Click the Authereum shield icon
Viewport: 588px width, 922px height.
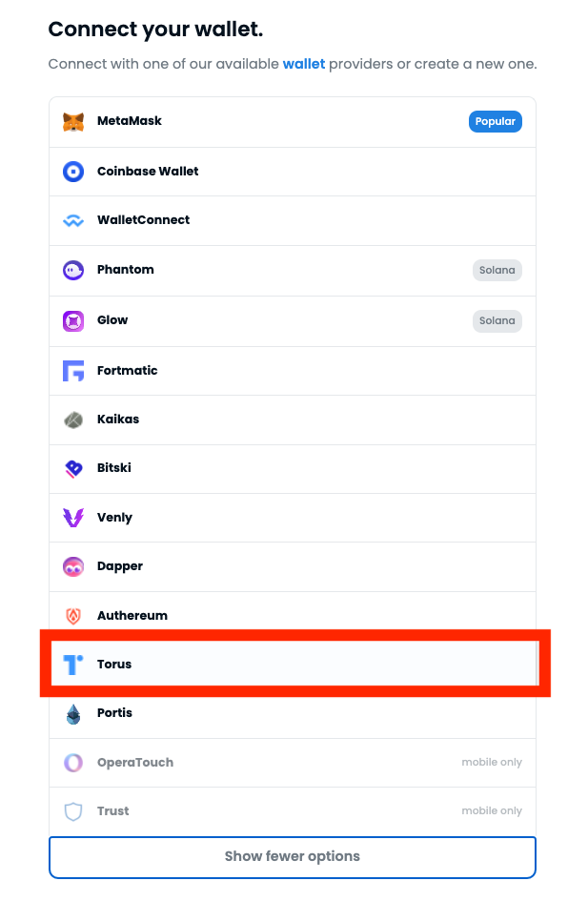(72, 616)
